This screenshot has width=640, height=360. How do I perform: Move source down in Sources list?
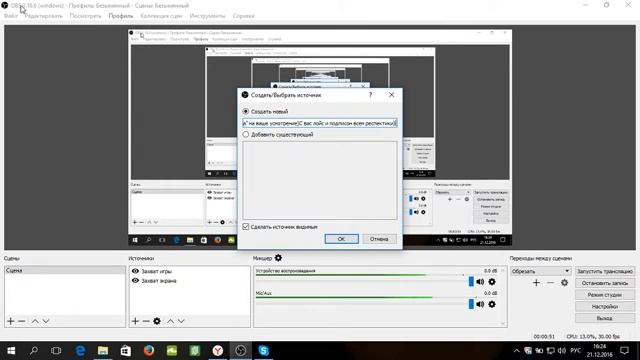pos(181,321)
